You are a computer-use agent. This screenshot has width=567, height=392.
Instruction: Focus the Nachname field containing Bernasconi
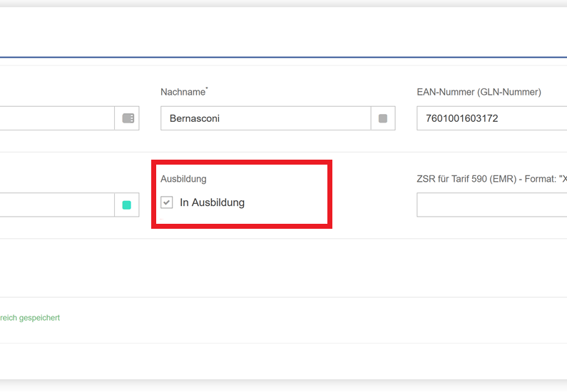click(x=266, y=118)
